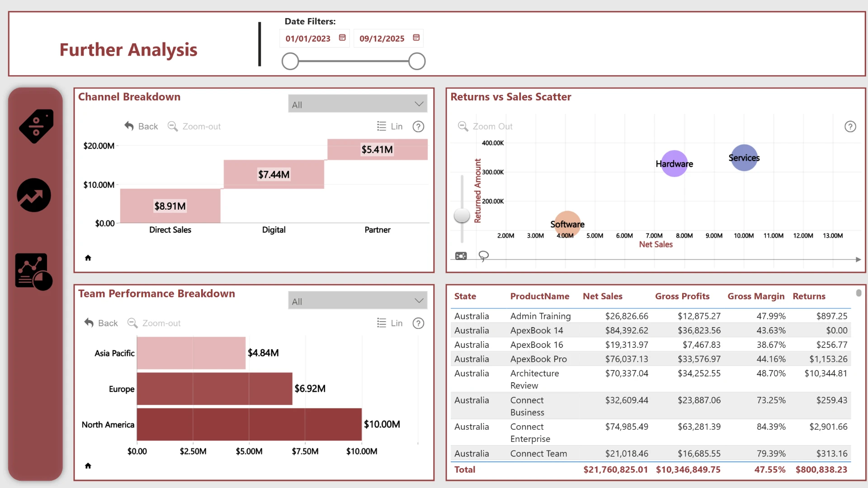Click Back arrow in Channel Breakdown
Image resolution: width=868 pixels, height=488 pixels.
[129, 126]
